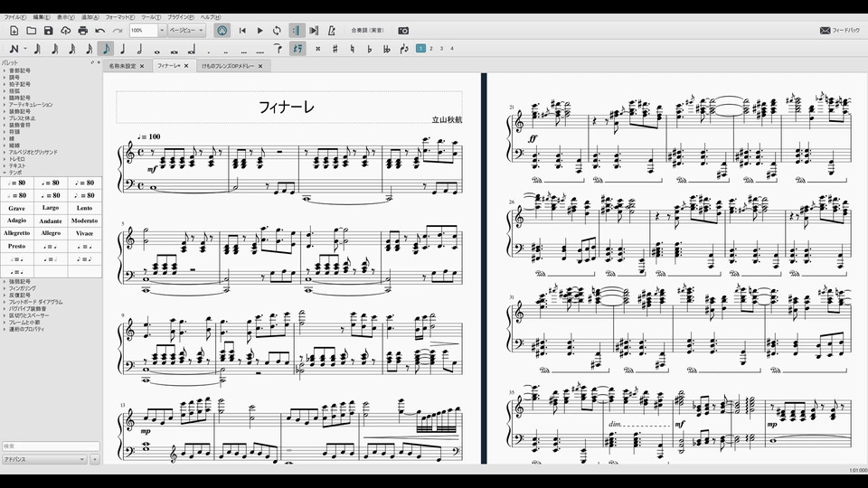Screen dimensions: 868x488
Task: Flip note stem direction
Action: point(403,49)
